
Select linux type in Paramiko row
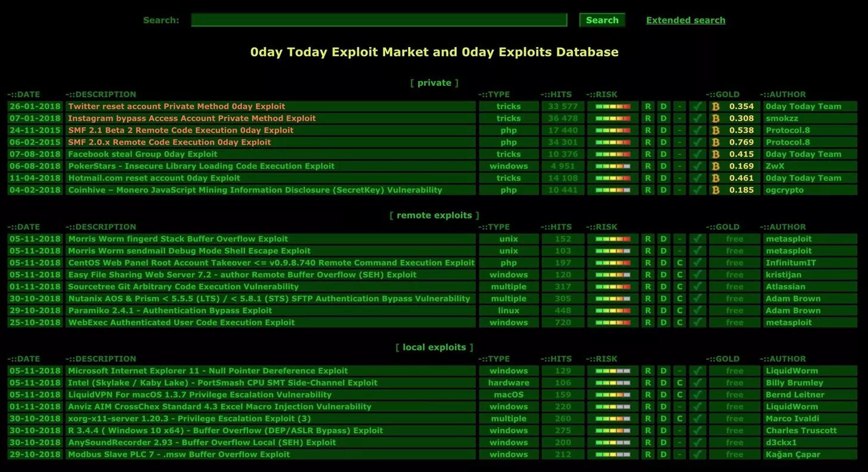coord(509,310)
